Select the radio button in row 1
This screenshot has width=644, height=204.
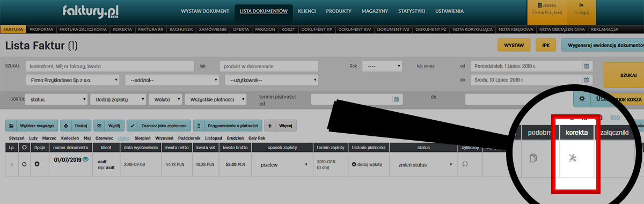[x=24, y=164]
